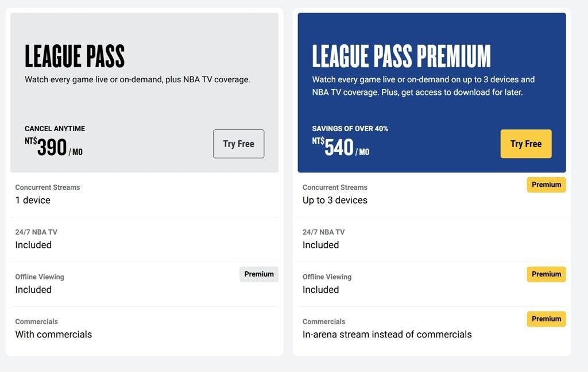Viewport: 588px width, 372px height.
Task: Click the yellow Try Free button for Premium
Action: click(525, 144)
